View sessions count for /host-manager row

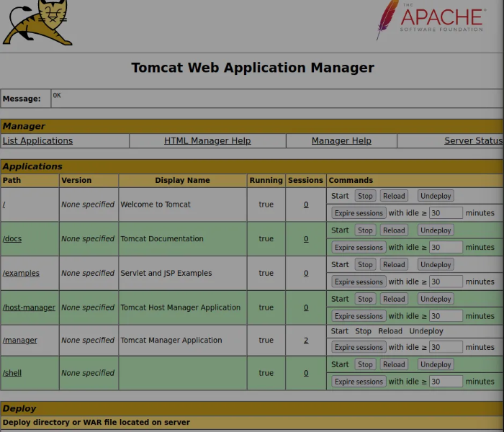pos(306,307)
